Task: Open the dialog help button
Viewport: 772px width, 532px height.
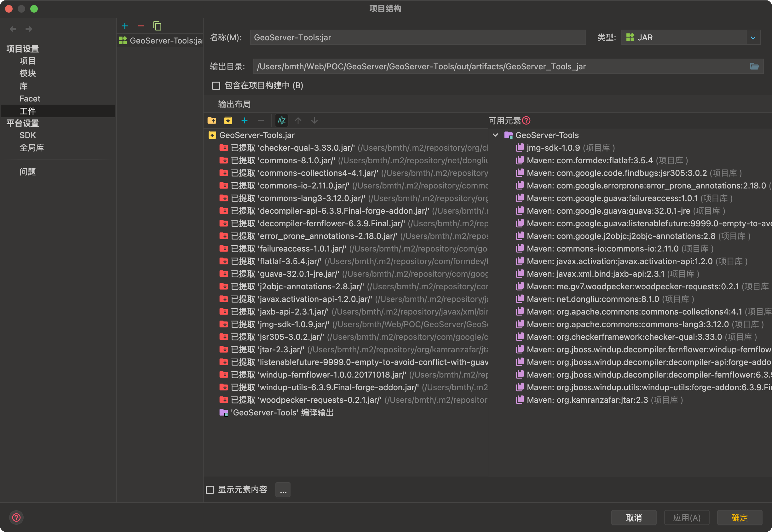Action: pyautogui.click(x=16, y=517)
